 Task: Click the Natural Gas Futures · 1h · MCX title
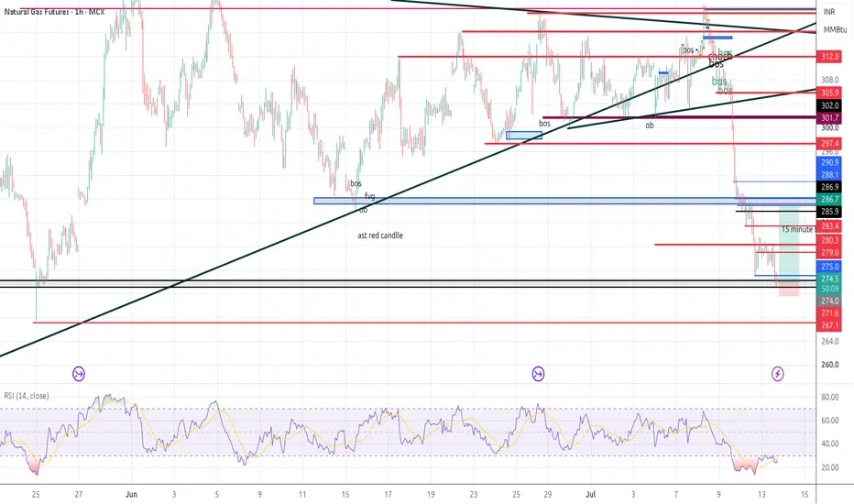(x=54, y=11)
